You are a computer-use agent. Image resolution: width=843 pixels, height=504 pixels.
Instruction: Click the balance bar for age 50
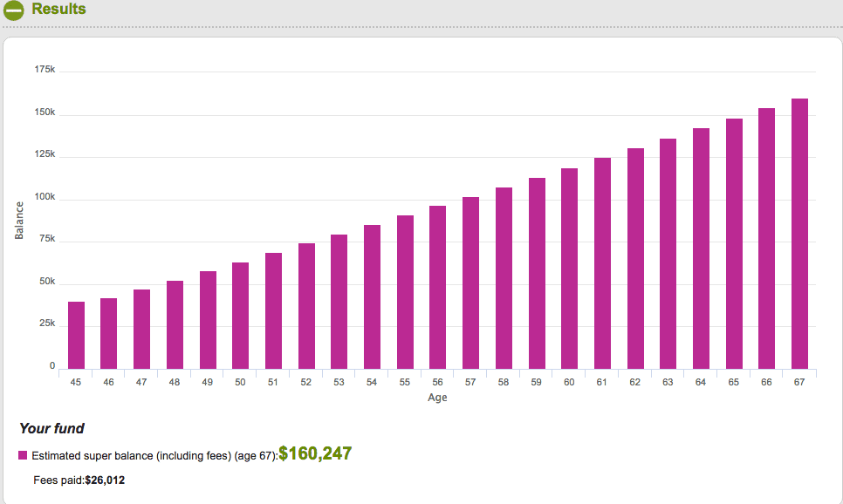point(240,315)
